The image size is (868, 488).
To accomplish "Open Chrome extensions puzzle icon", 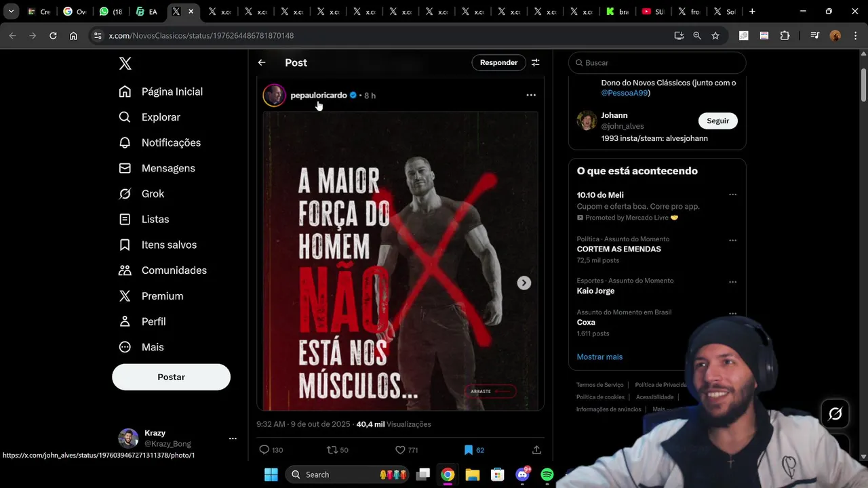I will pos(785,35).
